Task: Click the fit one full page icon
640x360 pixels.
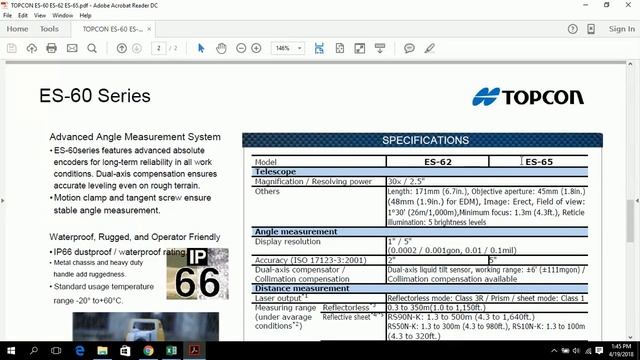Action: click(x=340, y=48)
